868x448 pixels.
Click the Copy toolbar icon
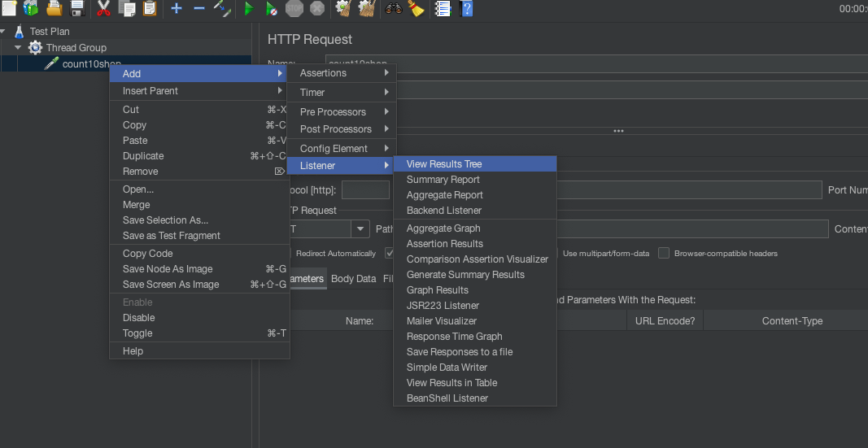127,8
